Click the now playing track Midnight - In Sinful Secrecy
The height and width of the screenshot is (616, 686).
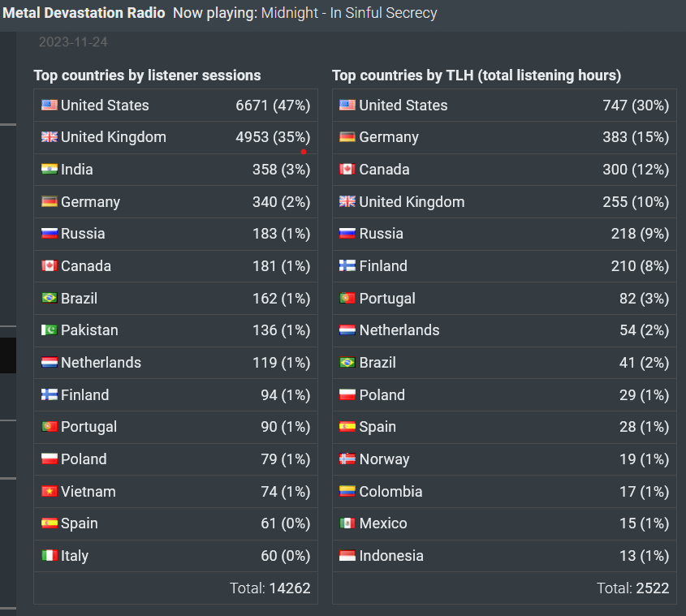[x=349, y=13]
